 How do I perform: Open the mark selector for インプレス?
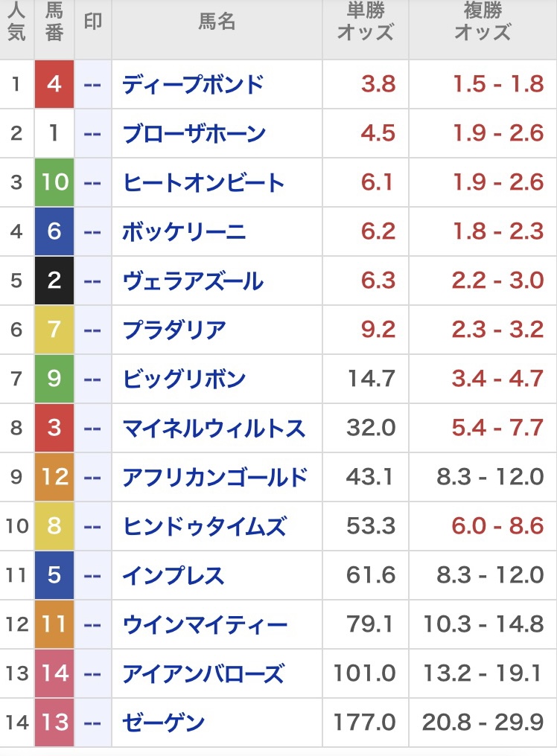click(x=92, y=575)
